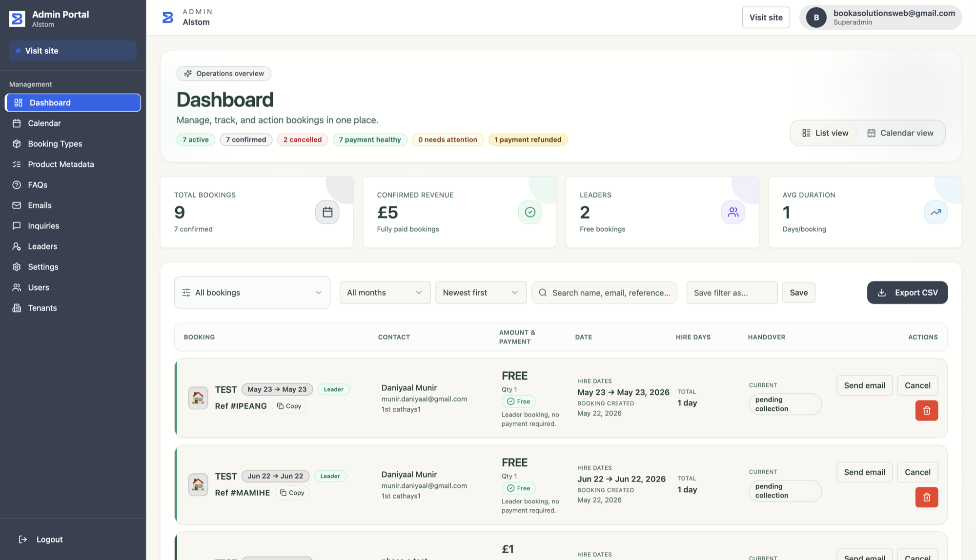Viewport: 976px width, 560px height.
Task: Click the trend arrow icon on Avg Duration card
Action: click(936, 212)
